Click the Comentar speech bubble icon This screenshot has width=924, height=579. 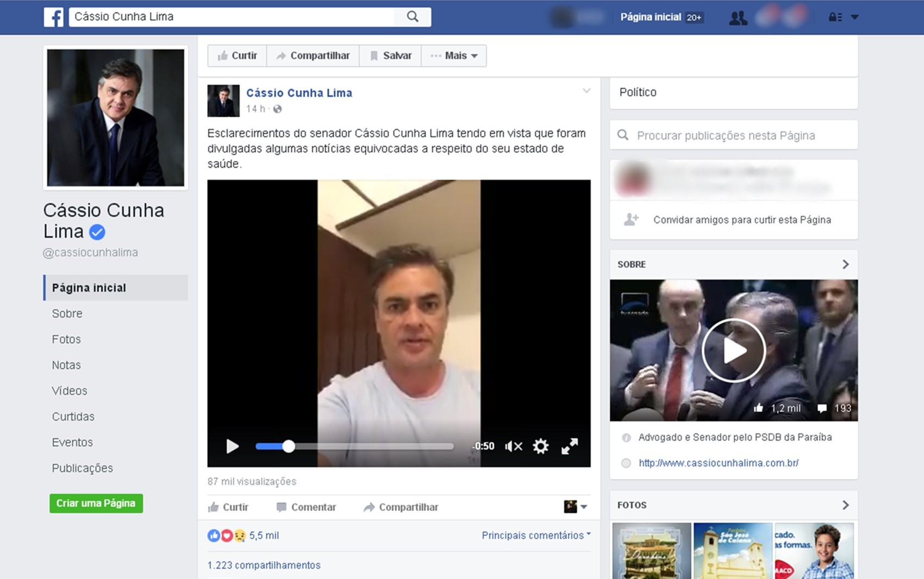282,507
